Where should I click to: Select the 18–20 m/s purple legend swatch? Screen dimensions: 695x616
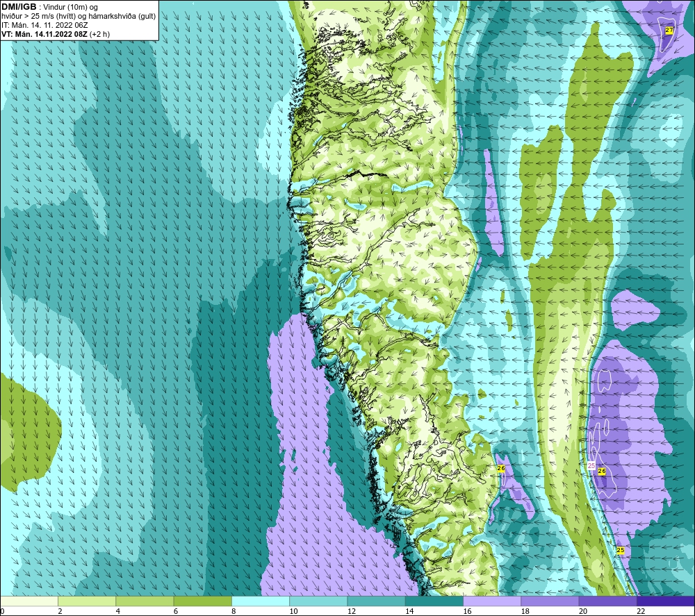point(550,601)
